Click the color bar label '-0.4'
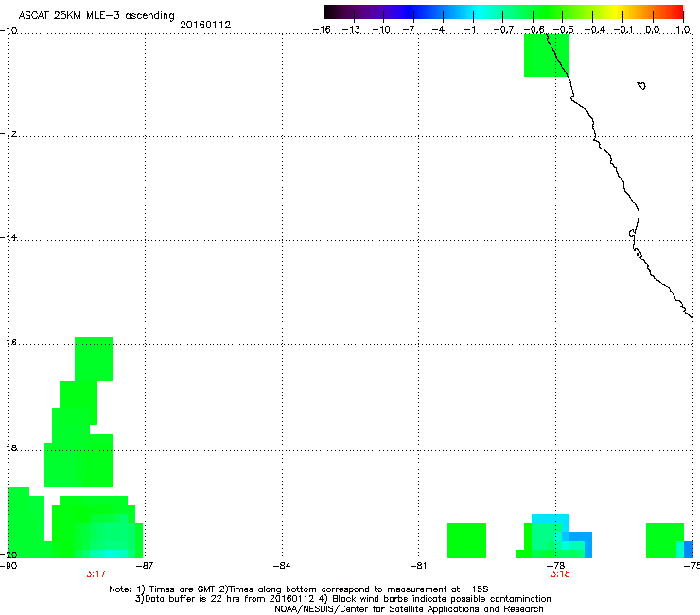The width and height of the screenshot is (700, 615). tap(594, 30)
